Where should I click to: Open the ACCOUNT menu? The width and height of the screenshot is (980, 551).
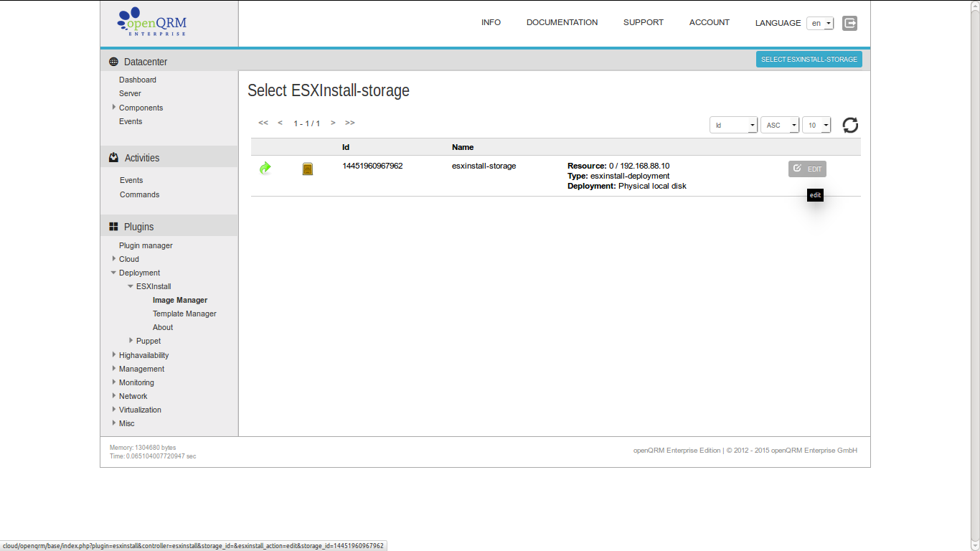[x=710, y=23]
